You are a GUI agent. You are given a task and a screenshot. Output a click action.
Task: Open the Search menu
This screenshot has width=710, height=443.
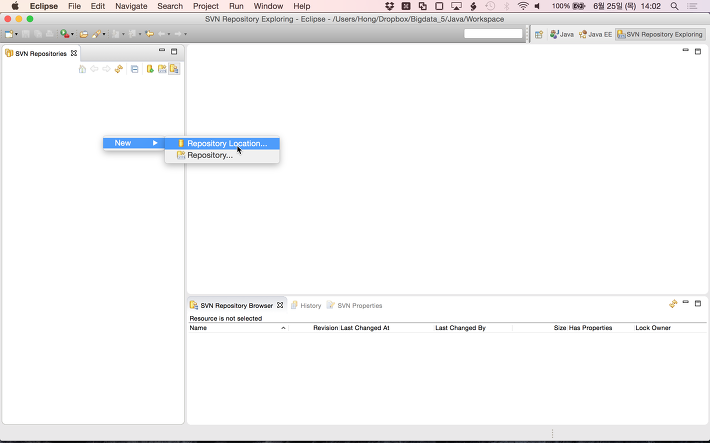pyautogui.click(x=170, y=6)
